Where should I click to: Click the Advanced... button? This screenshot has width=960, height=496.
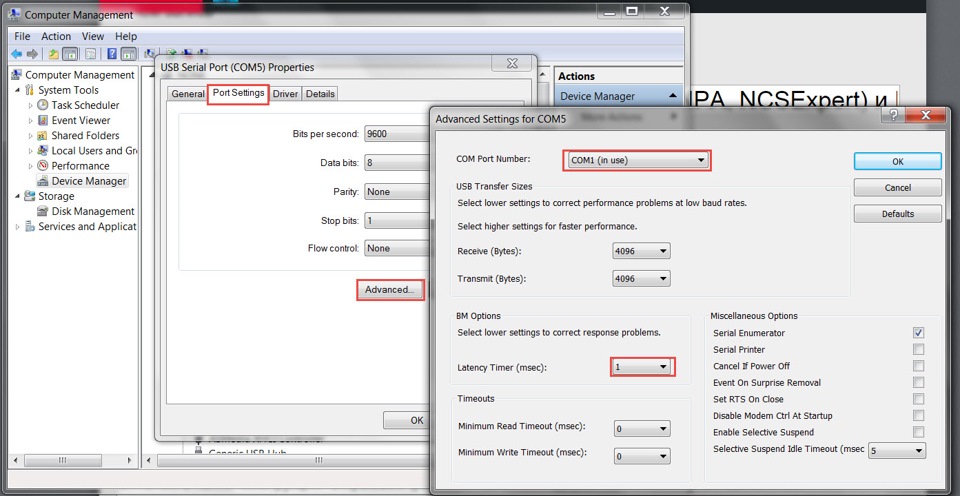(x=389, y=289)
